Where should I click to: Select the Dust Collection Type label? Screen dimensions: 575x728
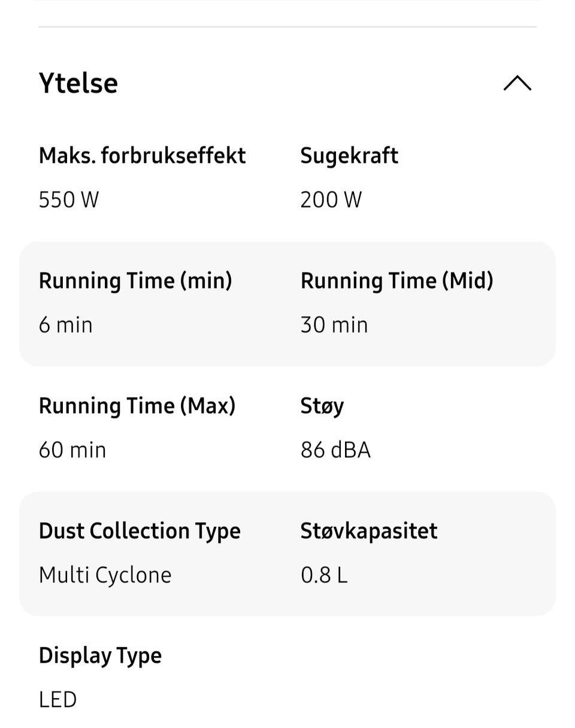(140, 531)
